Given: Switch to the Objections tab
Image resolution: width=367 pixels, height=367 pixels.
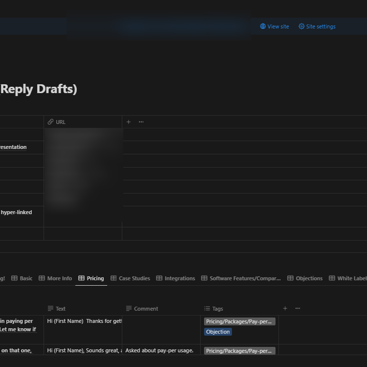Looking at the screenshot, I should 305,278.
